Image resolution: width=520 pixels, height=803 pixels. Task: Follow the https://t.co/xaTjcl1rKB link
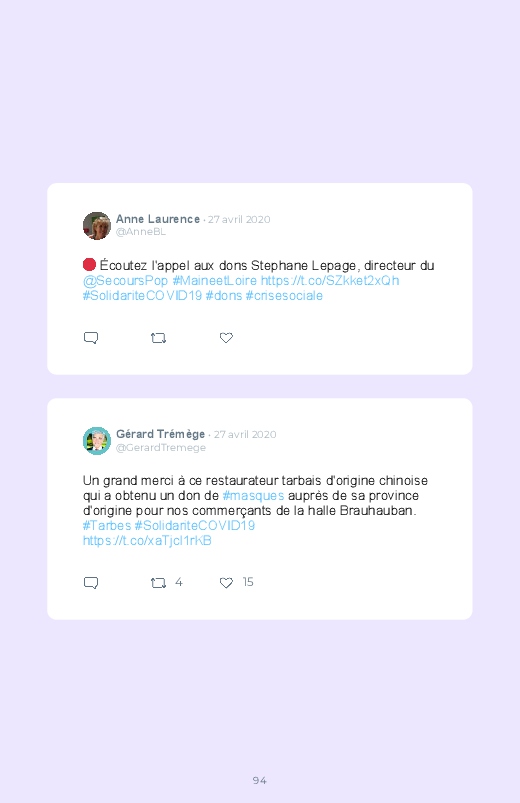(147, 541)
